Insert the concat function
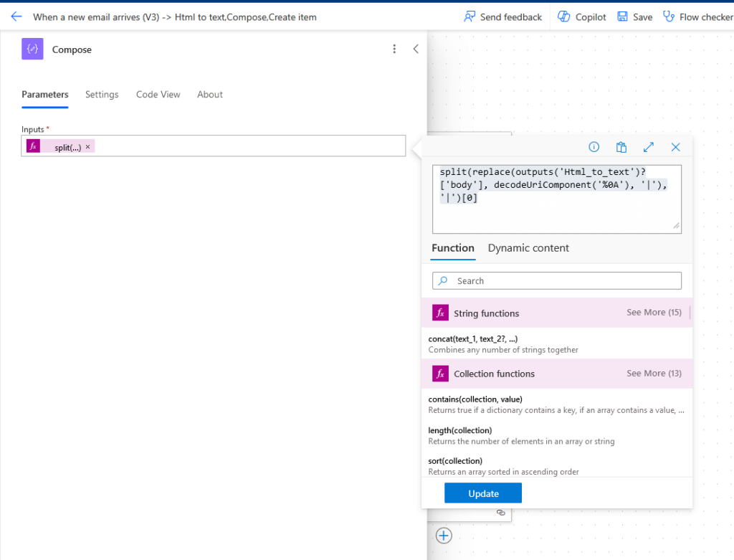The image size is (734, 560). coord(556,343)
